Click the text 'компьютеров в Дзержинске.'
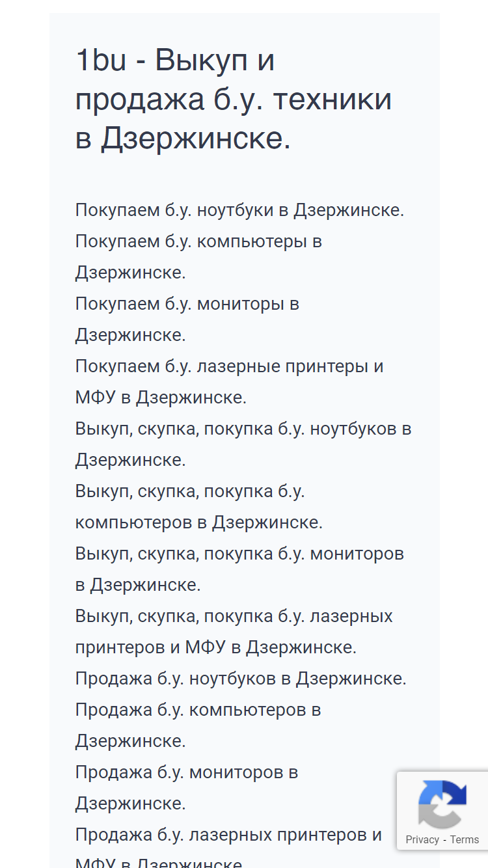The width and height of the screenshot is (488, 868). tap(199, 523)
